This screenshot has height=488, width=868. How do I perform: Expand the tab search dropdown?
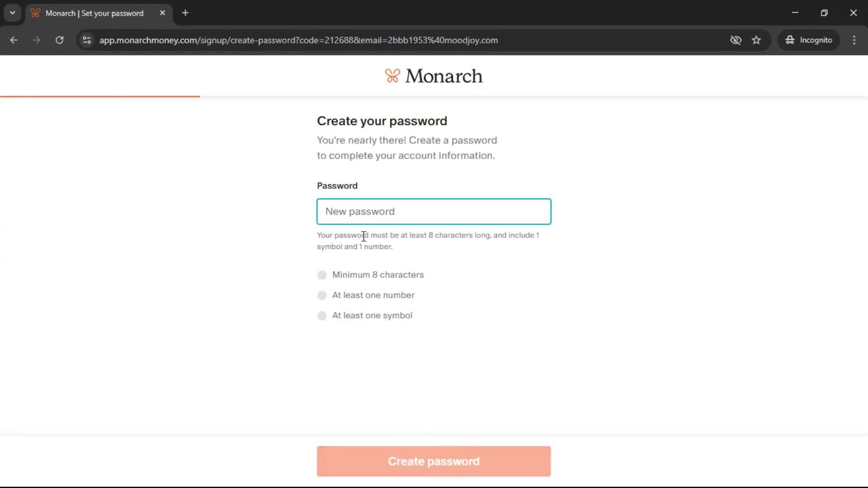coord(12,13)
